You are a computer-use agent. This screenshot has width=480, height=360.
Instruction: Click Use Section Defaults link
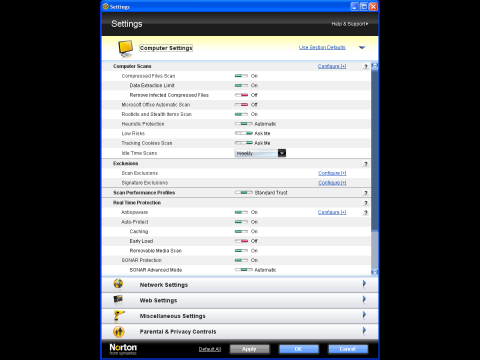point(322,48)
